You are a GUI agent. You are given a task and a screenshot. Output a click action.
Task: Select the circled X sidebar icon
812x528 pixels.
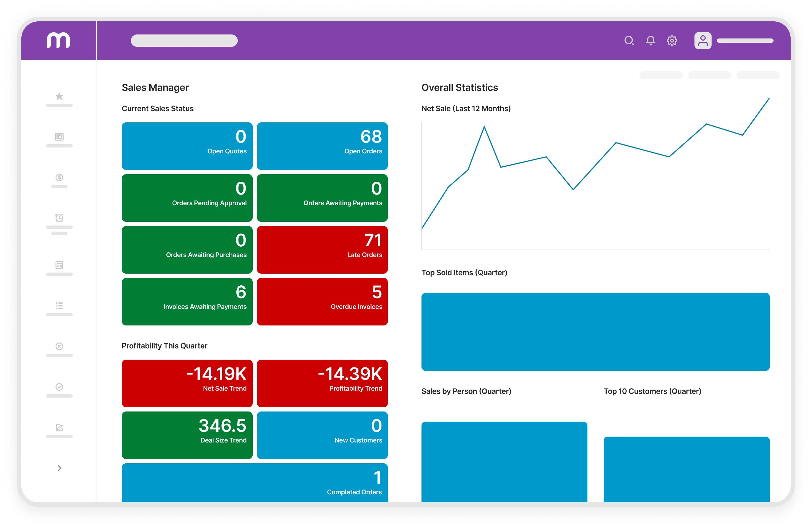pyautogui.click(x=59, y=346)
